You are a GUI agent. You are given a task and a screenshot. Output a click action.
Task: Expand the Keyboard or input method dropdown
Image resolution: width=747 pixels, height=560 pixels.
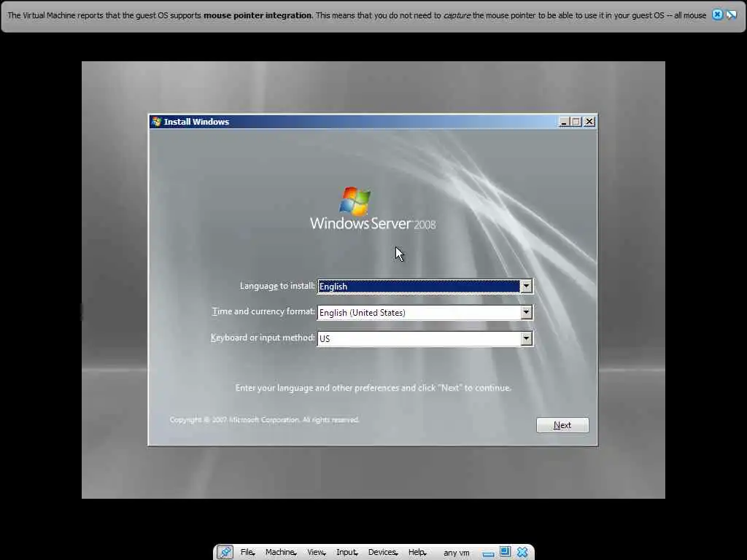[x=526, y=338]
